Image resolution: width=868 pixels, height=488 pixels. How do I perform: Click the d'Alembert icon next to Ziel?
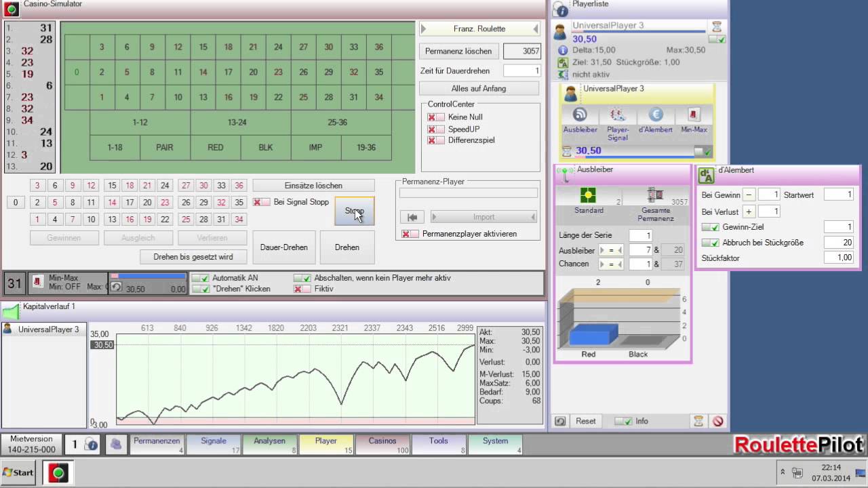click(x=562, y=62)
